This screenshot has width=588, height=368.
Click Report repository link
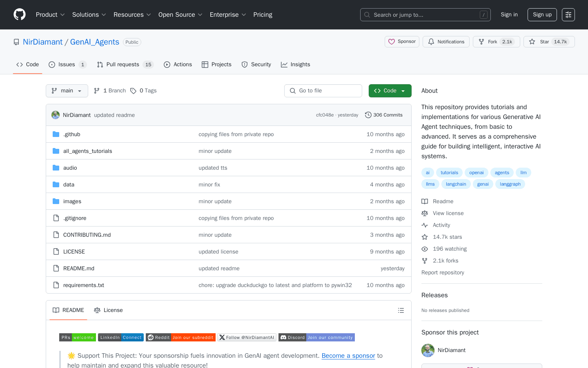pyautogui.click(x=443, y=272)
